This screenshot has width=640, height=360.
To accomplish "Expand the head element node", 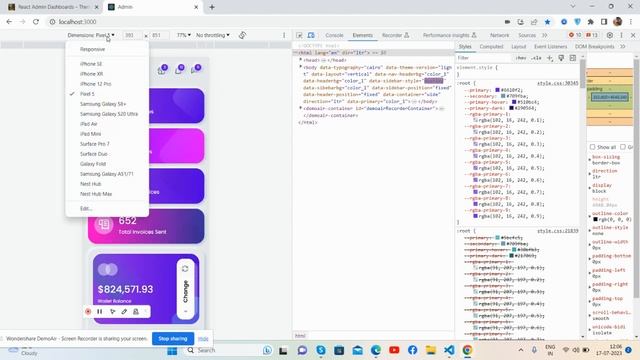I will click(x=301, y=60).
